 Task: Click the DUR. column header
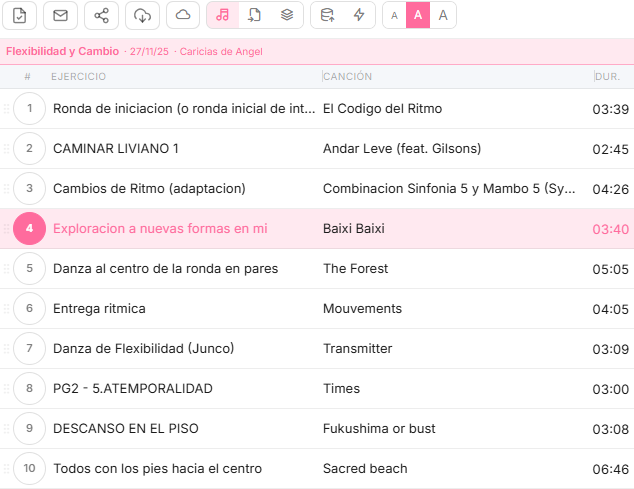[x=607, y=76]
